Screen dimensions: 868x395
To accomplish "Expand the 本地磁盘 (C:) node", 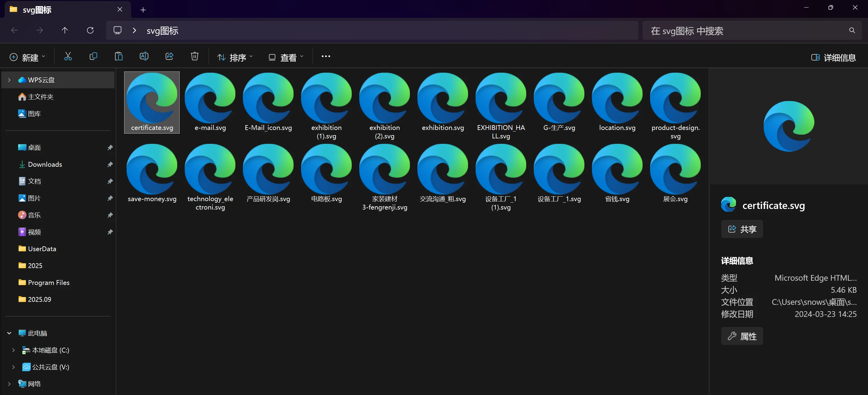I will [x=14, y=350].
